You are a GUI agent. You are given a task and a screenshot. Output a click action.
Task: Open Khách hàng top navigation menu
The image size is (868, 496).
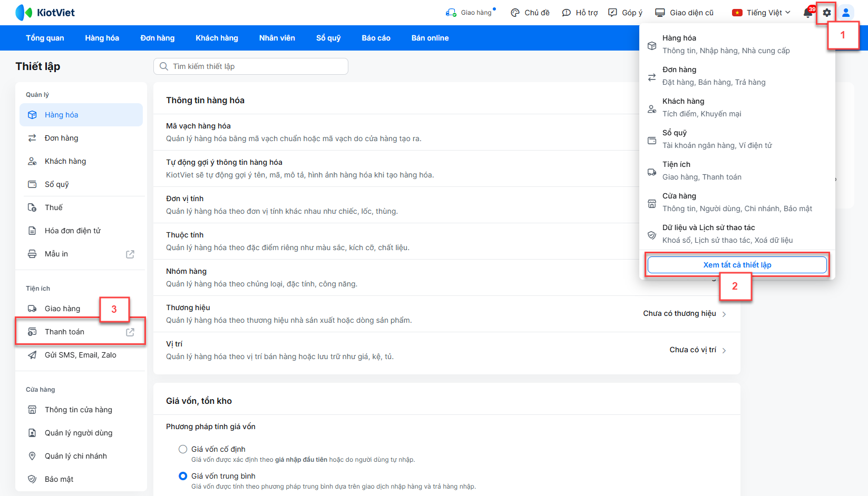coord(217,38)
